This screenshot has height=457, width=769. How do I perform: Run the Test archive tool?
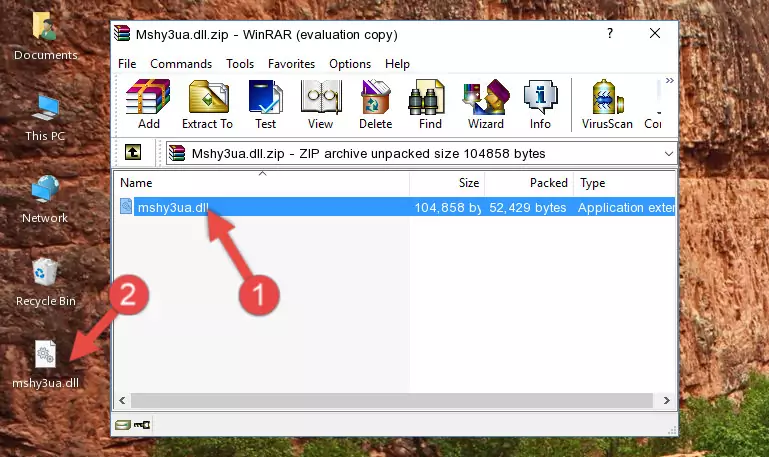[x=265, y=104]
